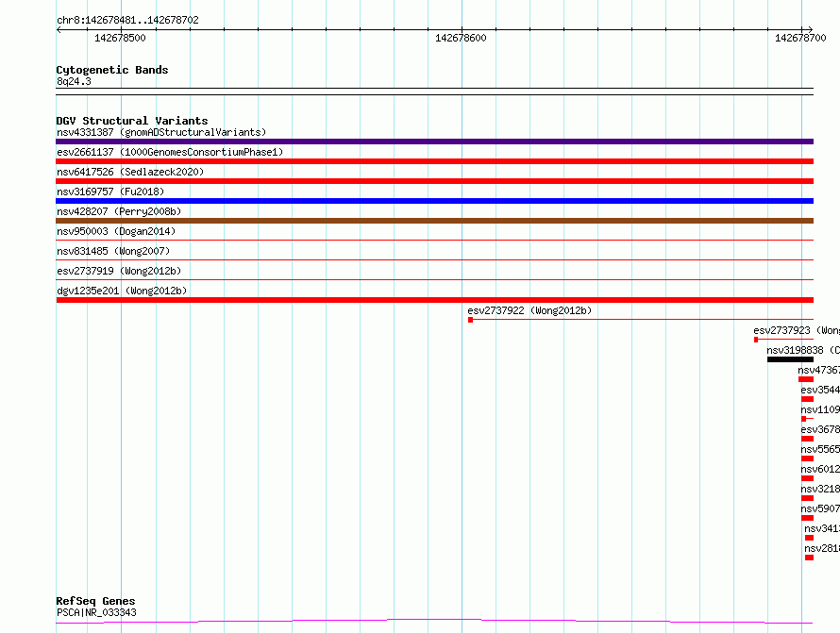Viewport: 840px width, 633px height.
Task: Click the dgv1235e201 Wong2012b red bar
Action: [x=434, y=300]
